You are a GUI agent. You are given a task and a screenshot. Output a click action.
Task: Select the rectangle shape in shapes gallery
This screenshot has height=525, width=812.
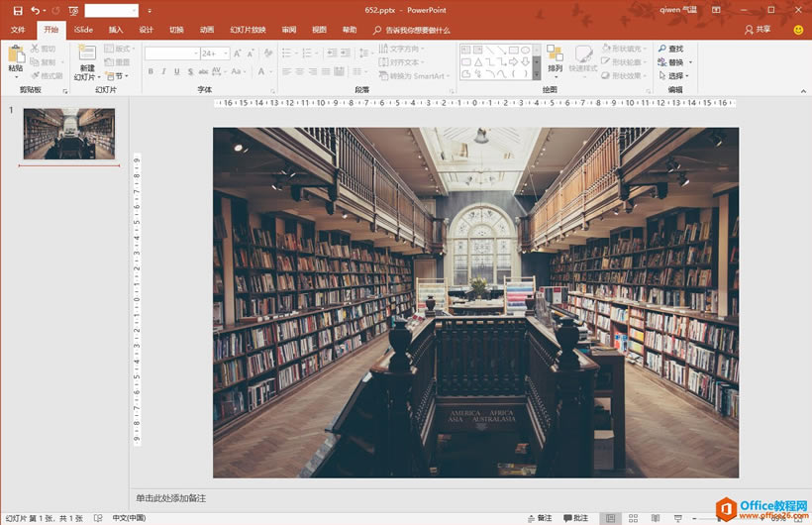coord(514,51)
